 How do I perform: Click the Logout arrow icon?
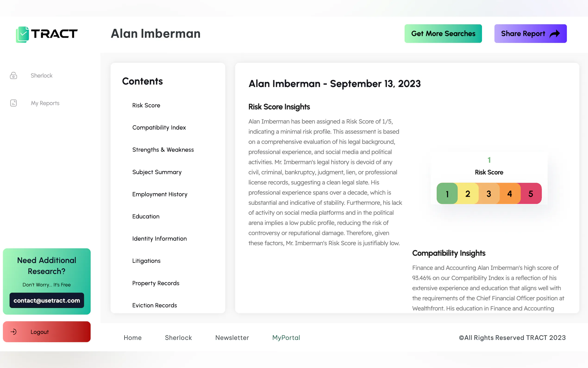click(14, 332)
